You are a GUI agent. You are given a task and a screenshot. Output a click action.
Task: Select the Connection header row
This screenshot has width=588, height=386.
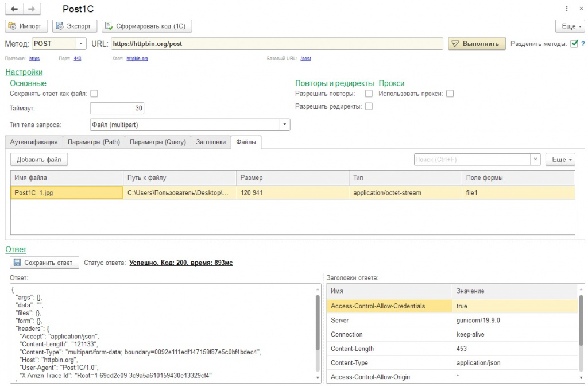(452, 335)
